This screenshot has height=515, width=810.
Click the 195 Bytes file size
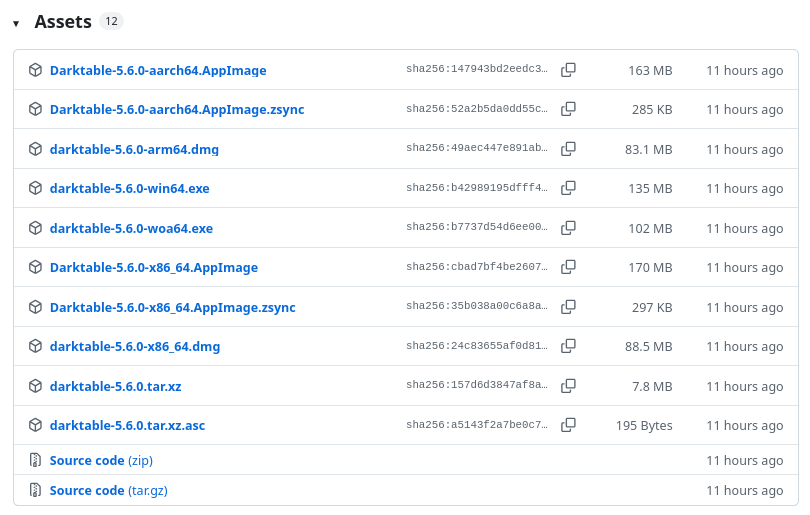pyautogui.click(x=644, y=426)
